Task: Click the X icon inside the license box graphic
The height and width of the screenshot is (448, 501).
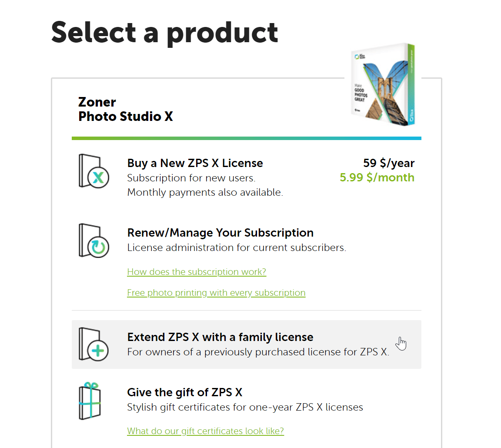Action: [97, 177]
